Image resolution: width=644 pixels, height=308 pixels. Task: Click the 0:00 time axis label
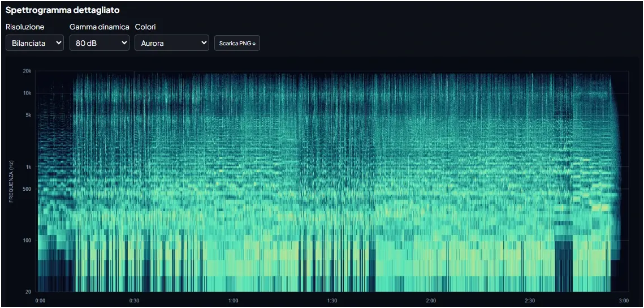point(40,301)
